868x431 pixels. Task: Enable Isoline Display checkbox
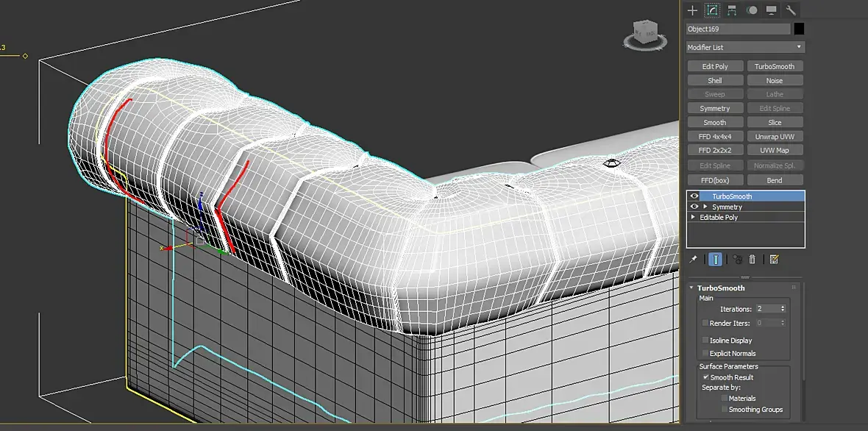click(705, 341)
